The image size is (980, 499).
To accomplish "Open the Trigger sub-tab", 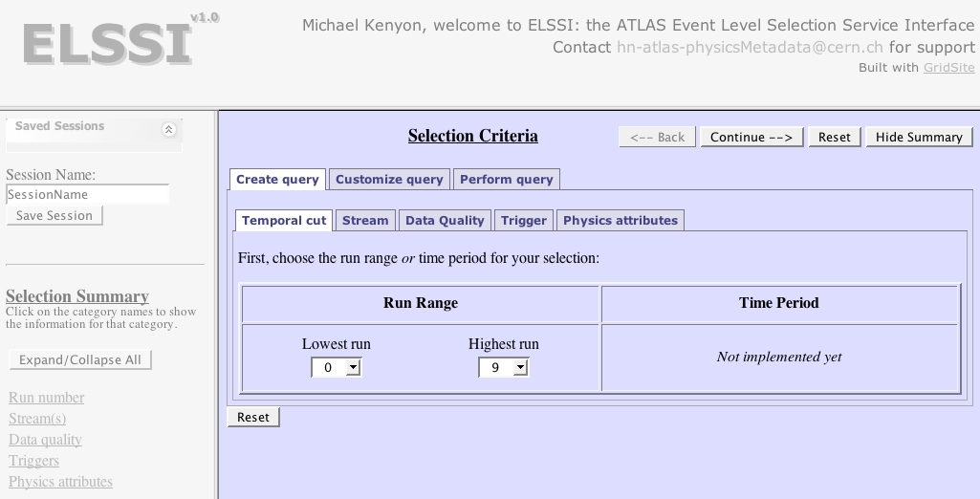I will click(524, 221).
